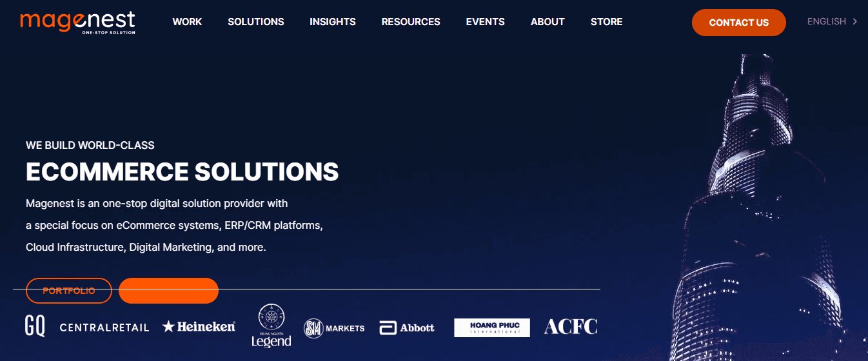Click the Abbott client logo
This screenshot has height=361, width=868.
click(x=407, y=327)
